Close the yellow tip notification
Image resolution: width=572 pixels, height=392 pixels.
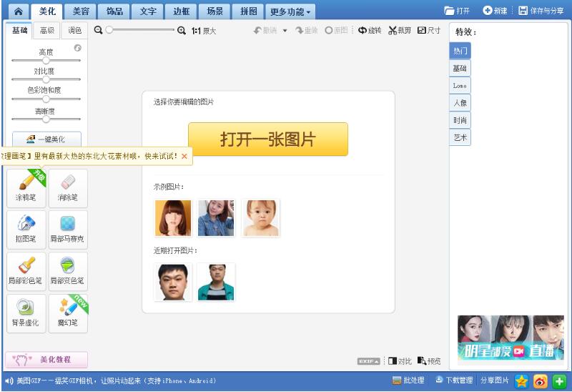coord(184,156)
